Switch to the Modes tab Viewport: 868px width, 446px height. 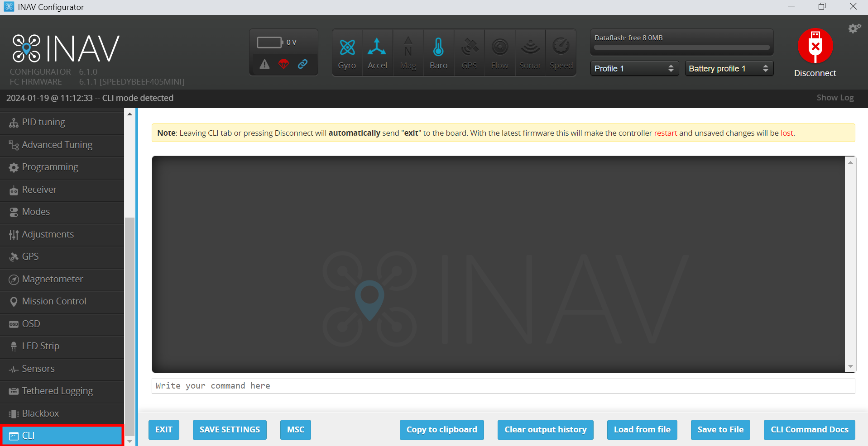click(x=62, y=212)
